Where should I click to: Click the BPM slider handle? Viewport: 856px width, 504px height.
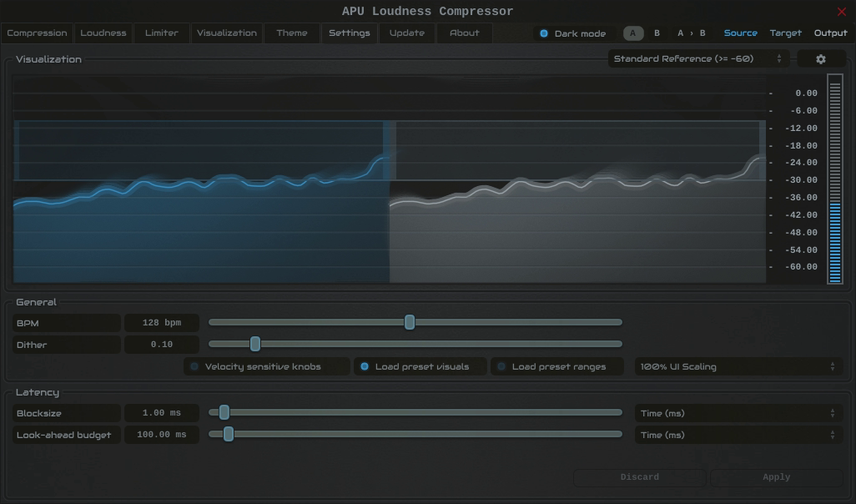pos(410,322)
